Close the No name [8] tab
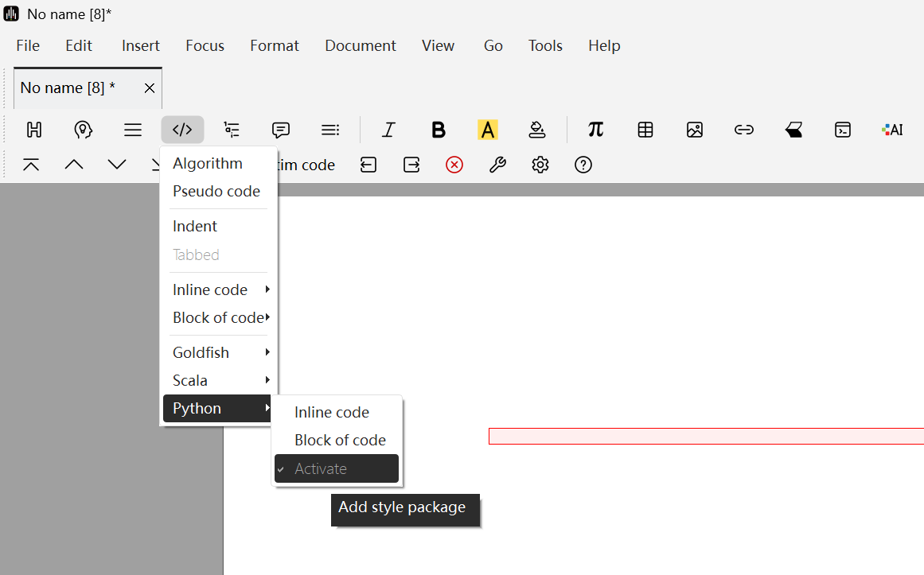The image size is (924, 575). click(150, 88)
